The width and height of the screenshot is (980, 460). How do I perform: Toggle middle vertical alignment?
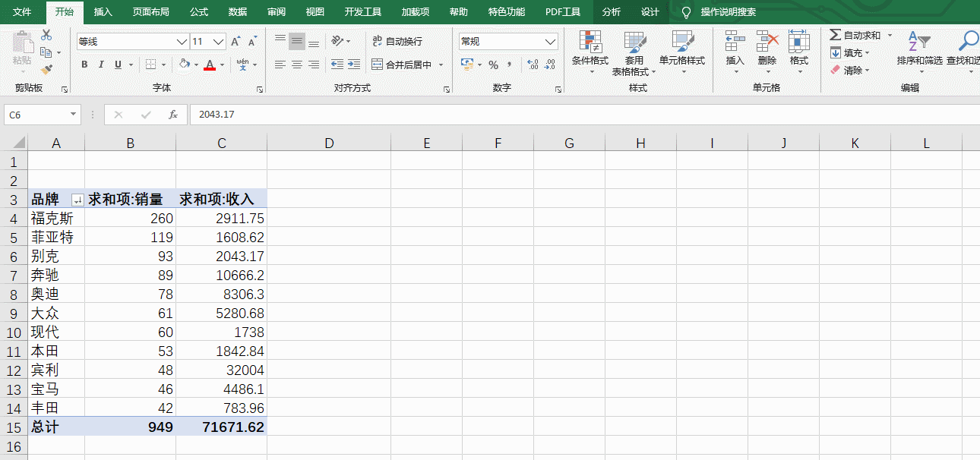(297, 41)
